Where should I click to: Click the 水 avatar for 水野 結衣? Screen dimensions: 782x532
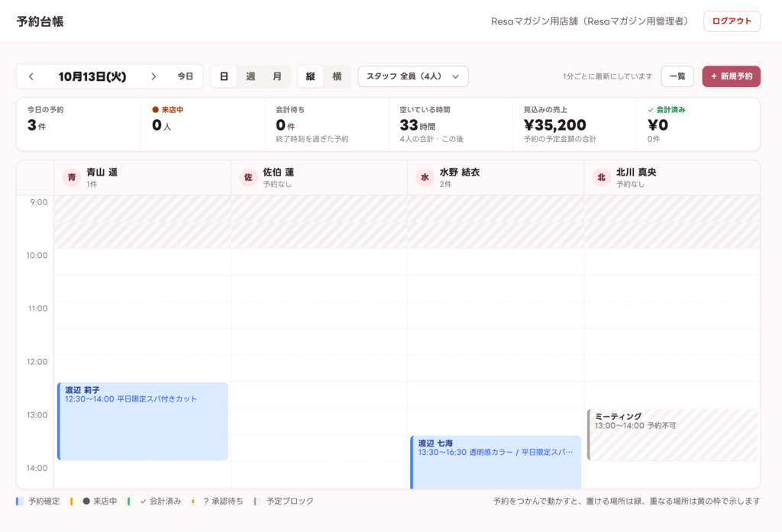pos(425,178)
